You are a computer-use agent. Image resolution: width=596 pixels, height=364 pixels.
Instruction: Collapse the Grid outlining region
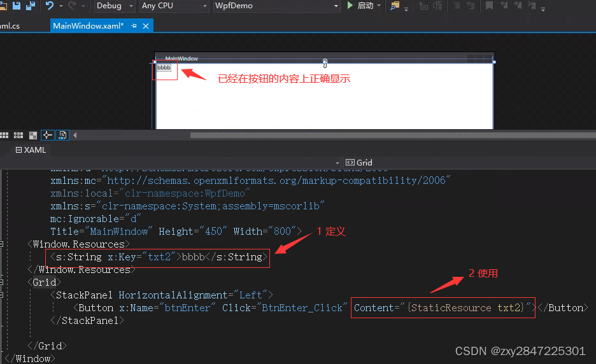(x=1, y=282)
